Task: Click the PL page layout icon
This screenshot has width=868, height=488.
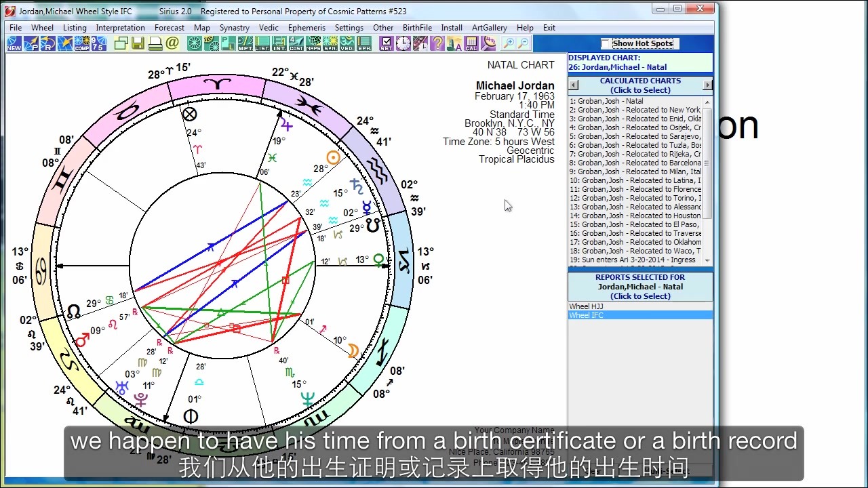Action: point(229,43)
